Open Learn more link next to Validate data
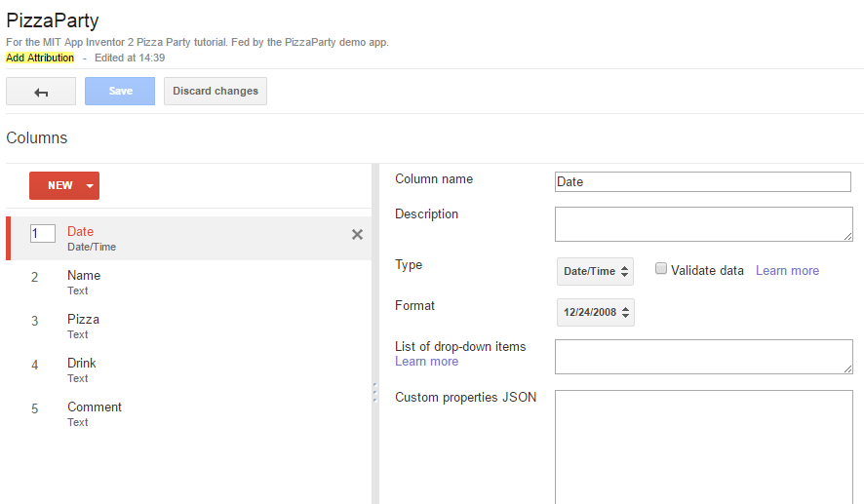Screen dimensions: 864x504 [787, 270]
